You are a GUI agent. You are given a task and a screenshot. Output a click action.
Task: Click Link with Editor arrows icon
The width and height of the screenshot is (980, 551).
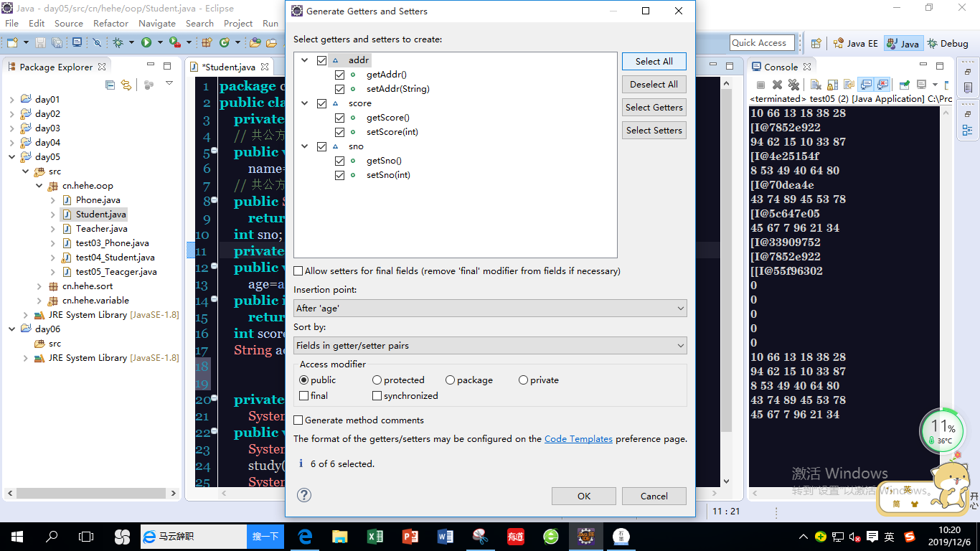(x=126, y=85)
